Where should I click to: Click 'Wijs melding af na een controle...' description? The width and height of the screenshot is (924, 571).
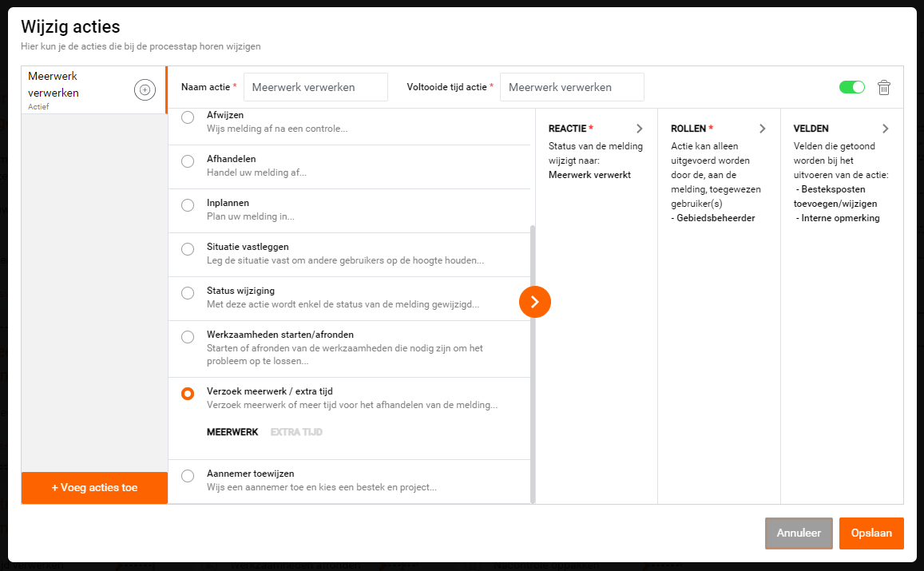pyautogui.click(x=277, y=129)
